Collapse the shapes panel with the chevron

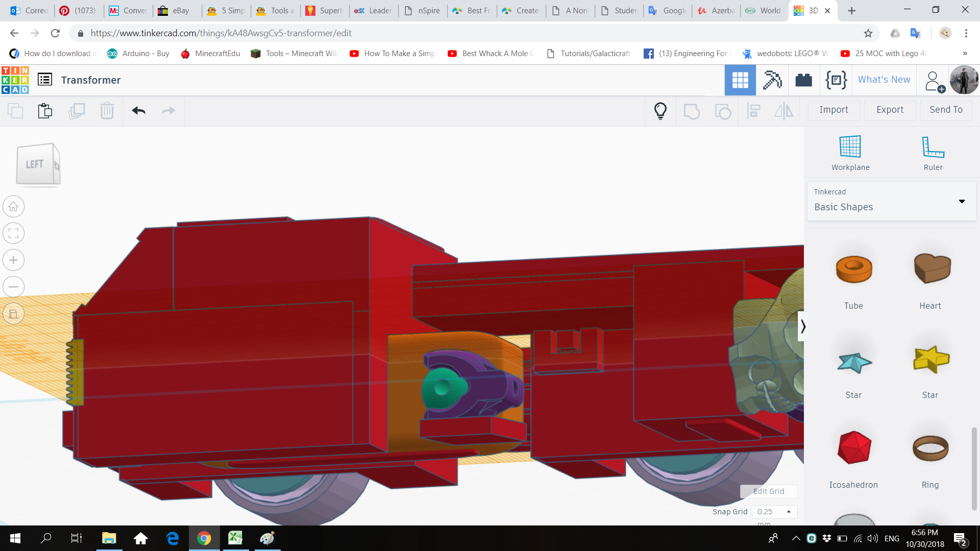pyautogui.click(x=803, y=325)
